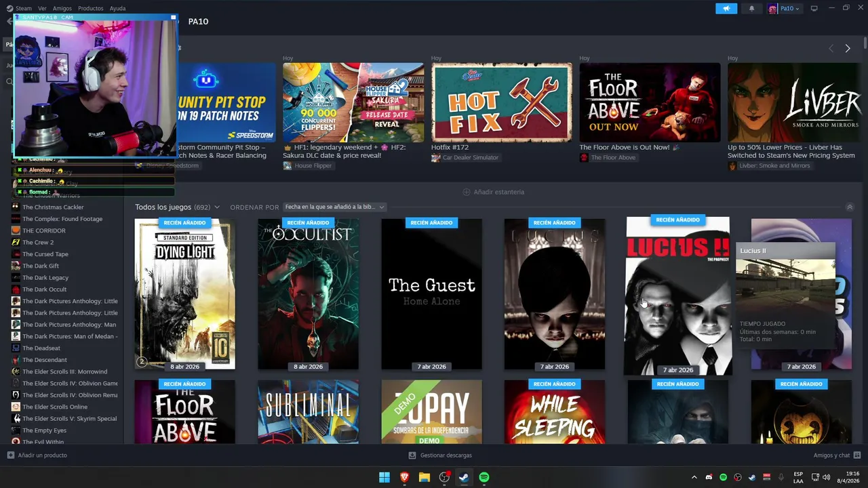Go to previous news carousel page
The height and width of the screenshot is (488, 868).
tap(831, 48)
